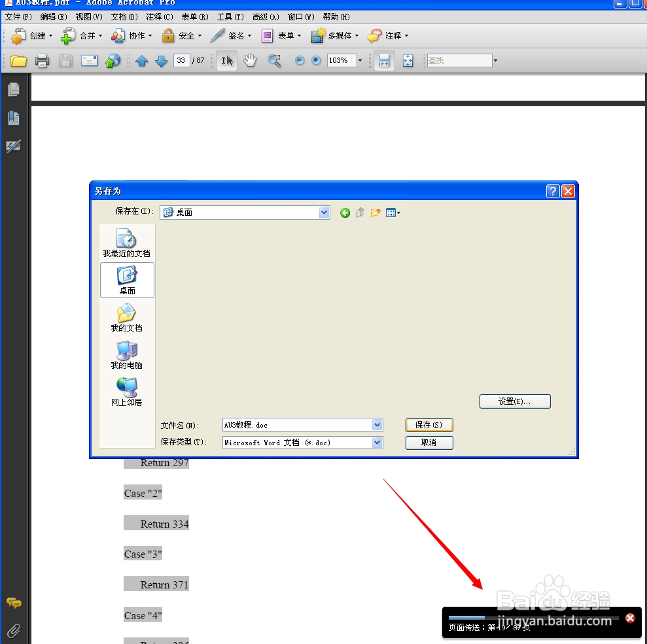The height and width of the screenshot is (644, 647).
Task: Open the zoom percentage dropdown arrow
Action: pos(360,61)
